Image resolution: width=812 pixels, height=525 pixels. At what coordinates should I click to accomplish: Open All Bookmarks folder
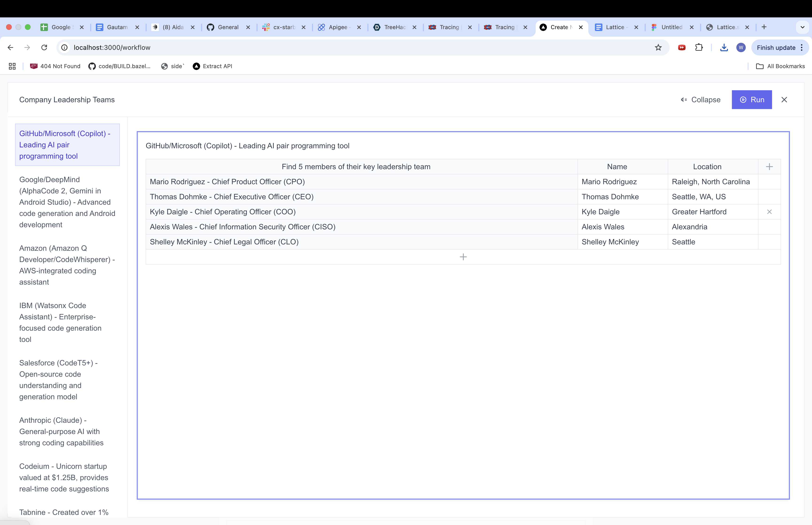pyautogui.click(x=780, y=66)
